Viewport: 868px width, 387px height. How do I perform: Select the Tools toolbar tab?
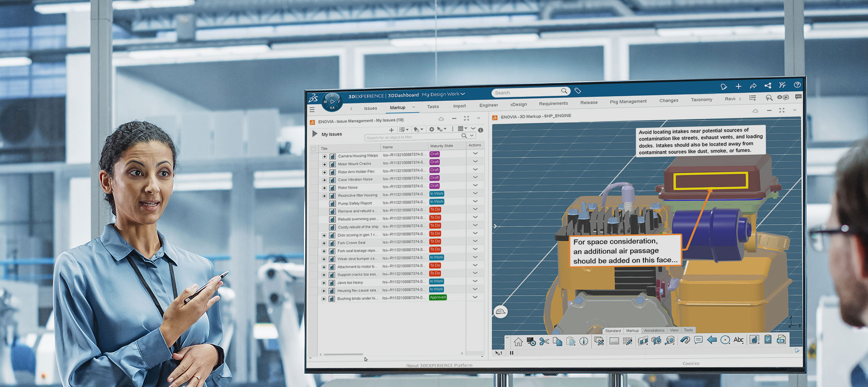(x=688, y=330)
